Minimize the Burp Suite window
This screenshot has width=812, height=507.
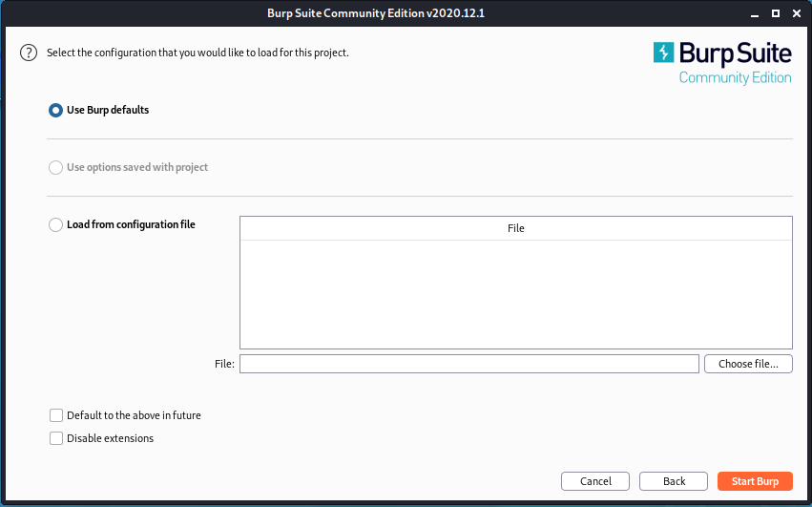click(x=755, y=13)
